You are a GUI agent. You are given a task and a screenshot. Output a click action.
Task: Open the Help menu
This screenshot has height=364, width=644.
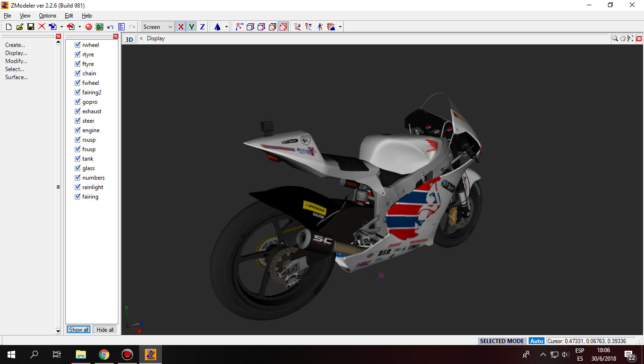point(87,16)
